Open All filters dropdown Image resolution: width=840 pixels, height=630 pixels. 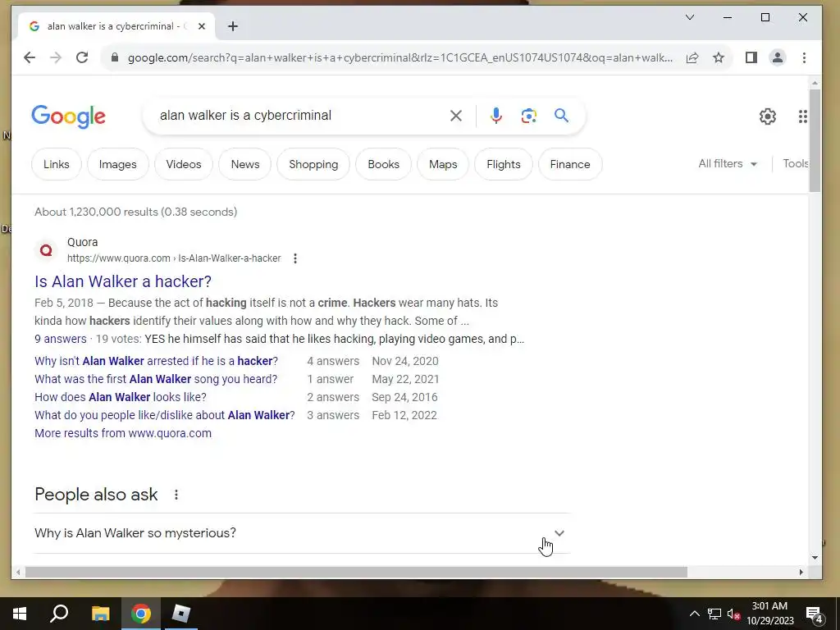(728, 164)
